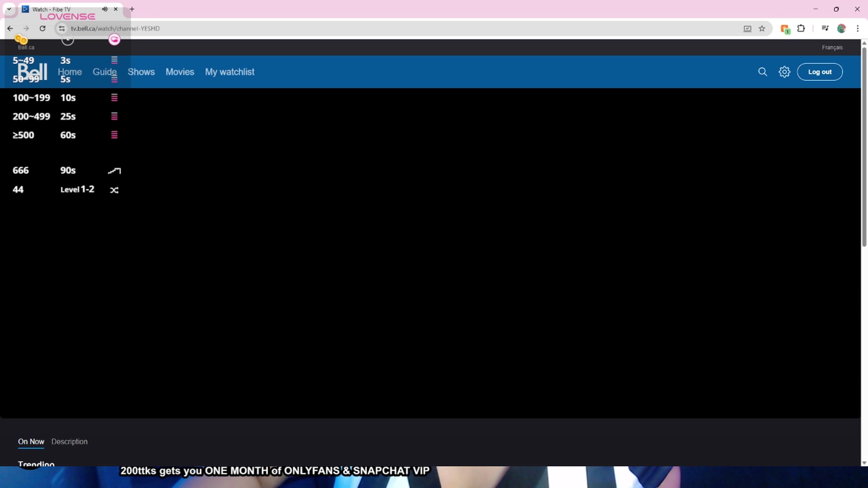Click the Level 1-2 text
The image size is (868, 488).
[77, 189]
